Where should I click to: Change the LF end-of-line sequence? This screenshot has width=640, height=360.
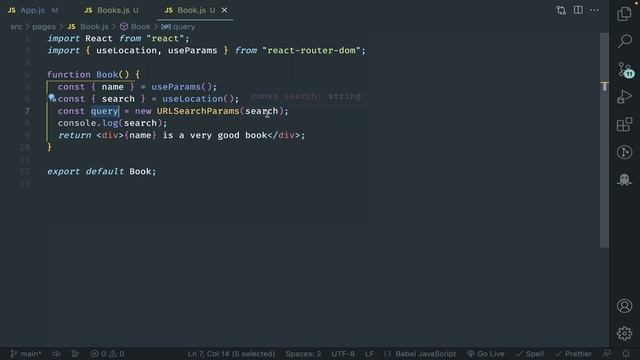tap(369, 354)
